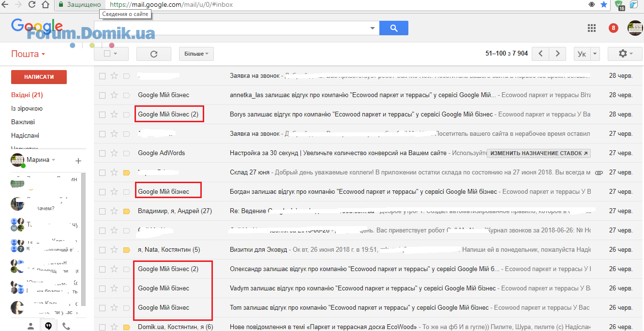Reload the page with browser refresh icon
This screenshot has height=331, width=644.
click(32, 4)
